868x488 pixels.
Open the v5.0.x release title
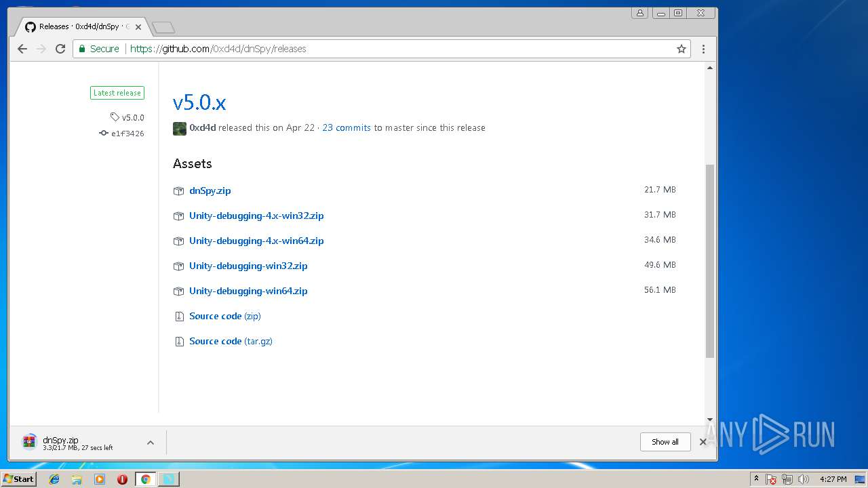coord(199,102)
